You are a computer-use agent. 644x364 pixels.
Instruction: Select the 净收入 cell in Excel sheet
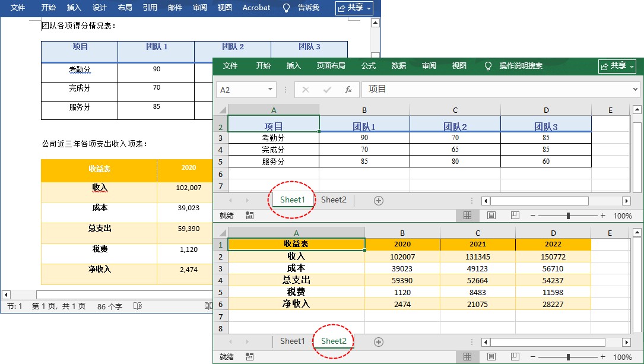(x=296, y=304)
